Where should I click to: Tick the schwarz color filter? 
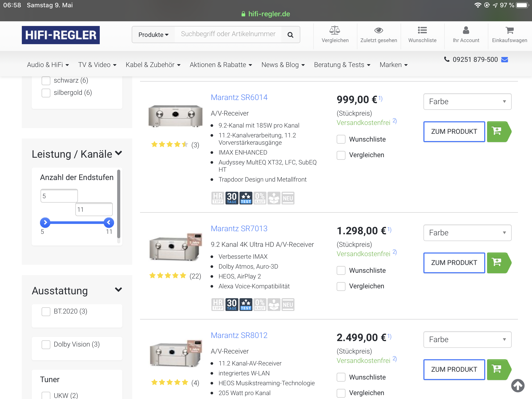point(46,81)
